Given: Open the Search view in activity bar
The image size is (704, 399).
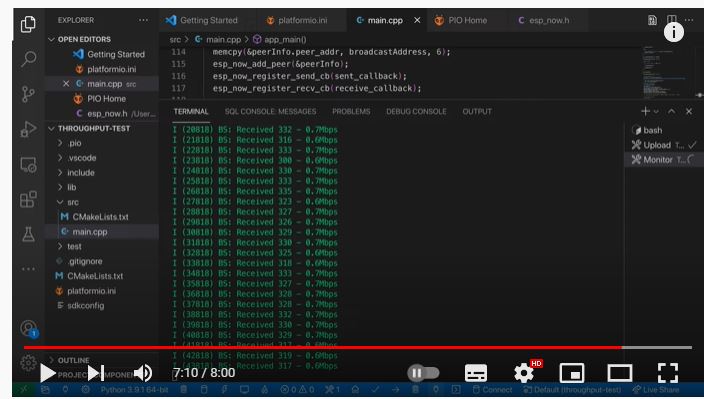Looking at the screenshot, I should (28, 58).
